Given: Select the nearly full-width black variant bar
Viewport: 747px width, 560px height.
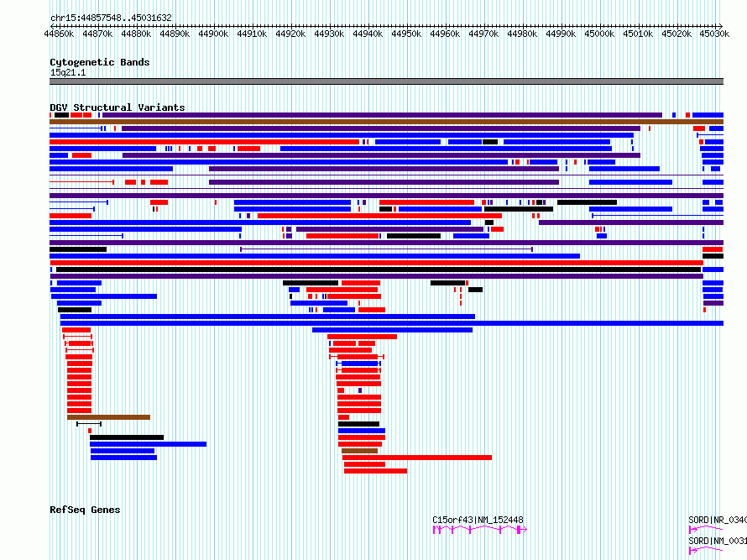Looking at the screenshot, I should [x=379, y=270].
